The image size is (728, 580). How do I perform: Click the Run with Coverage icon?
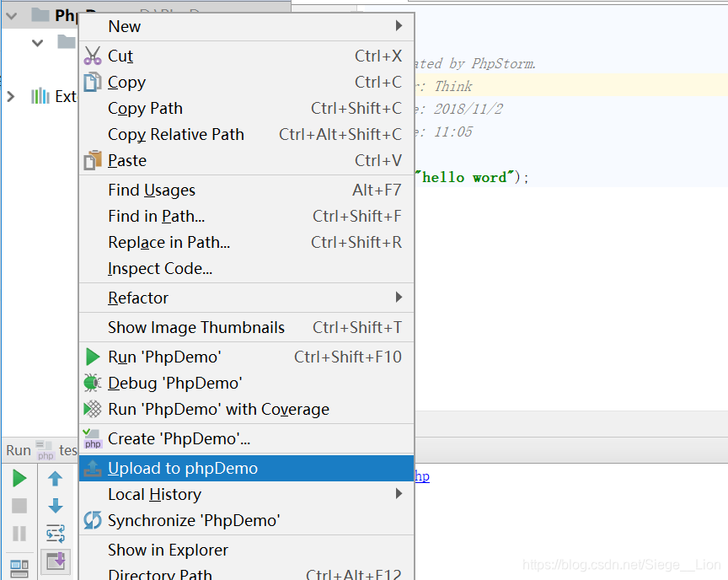tap(93, 409)
